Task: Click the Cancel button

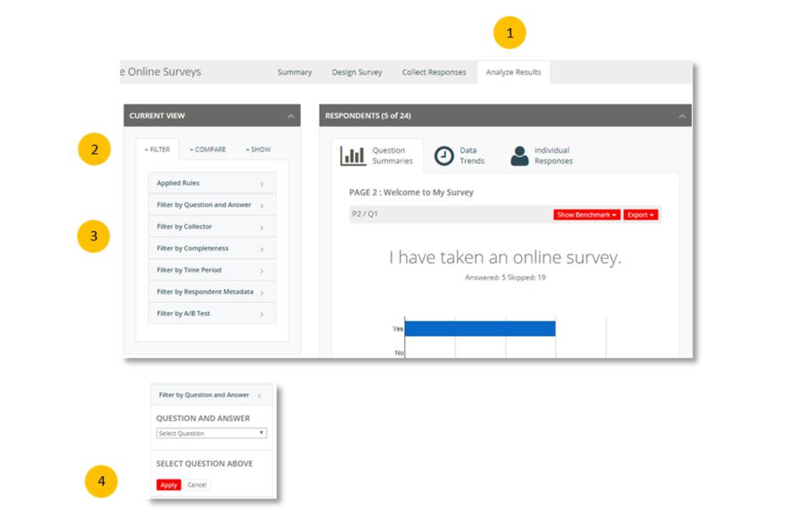Action: click(197, 485)
